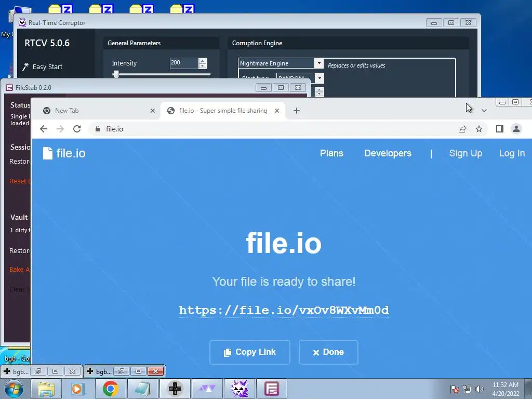This screenshot has width=532, height=399.
Task: Click the generated file.io share URL
Action: coord(284,310)
